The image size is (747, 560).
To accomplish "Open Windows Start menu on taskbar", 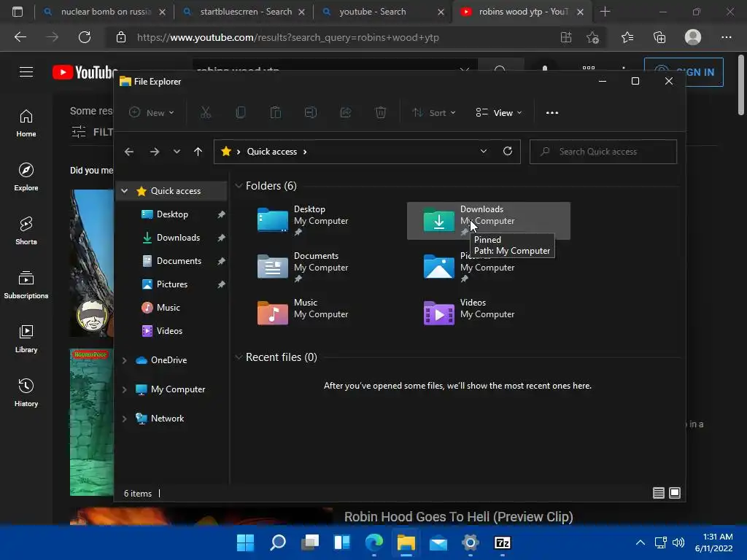I will click(246, 542).
